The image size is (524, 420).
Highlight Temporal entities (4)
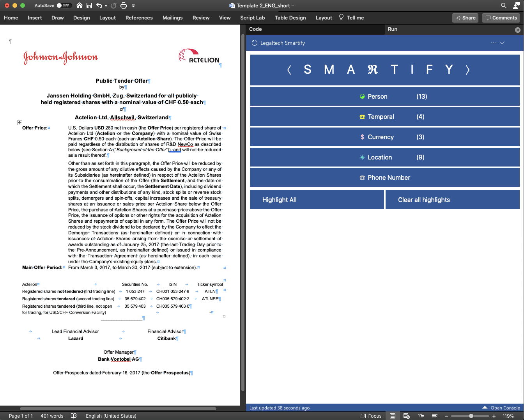coord(385,117)
